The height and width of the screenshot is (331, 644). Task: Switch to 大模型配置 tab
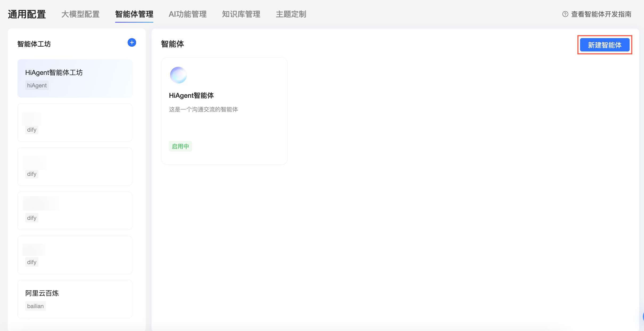pos(80,14)
